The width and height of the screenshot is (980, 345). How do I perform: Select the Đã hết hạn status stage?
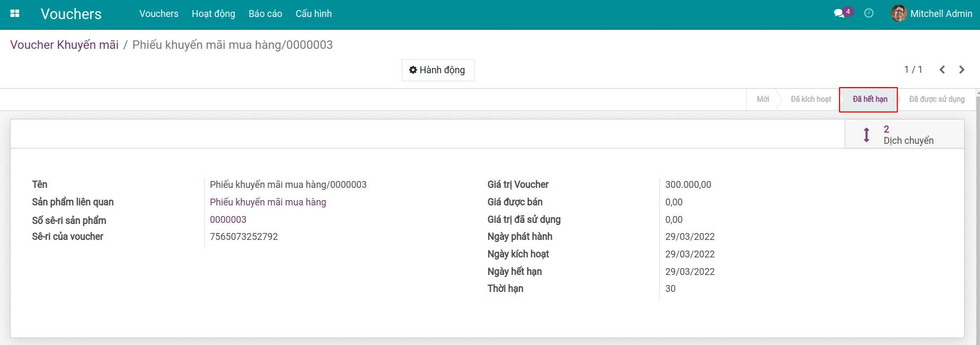(x=870, y=99)
